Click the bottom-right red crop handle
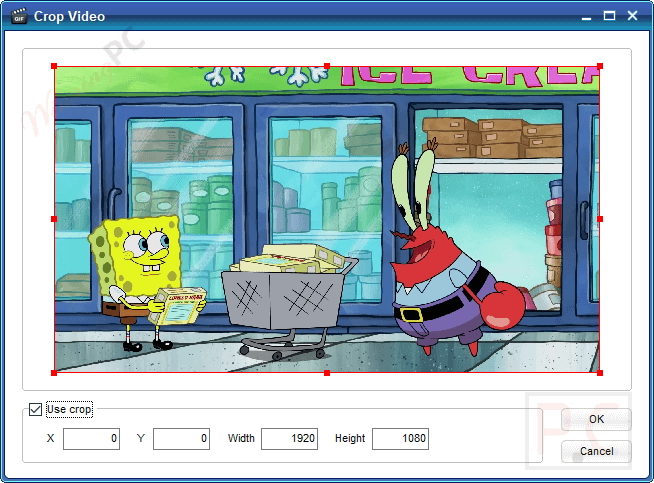Viewport: 654px width, 483px height. (x=600, y=372)
